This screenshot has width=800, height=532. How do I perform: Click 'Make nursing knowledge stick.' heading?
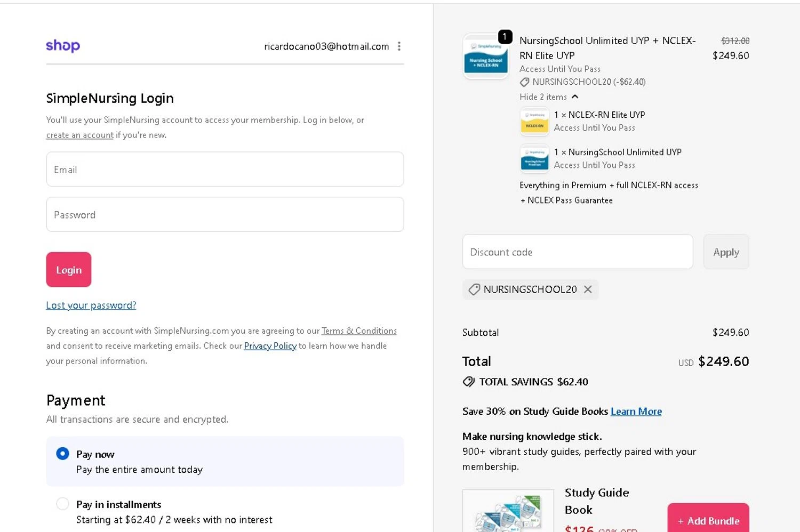[x=532, y=437]
